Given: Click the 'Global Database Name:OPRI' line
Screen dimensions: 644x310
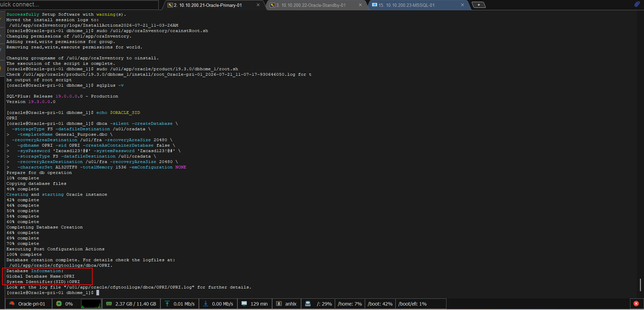Looking at the screenshot, I should click(x=40, y=276).
